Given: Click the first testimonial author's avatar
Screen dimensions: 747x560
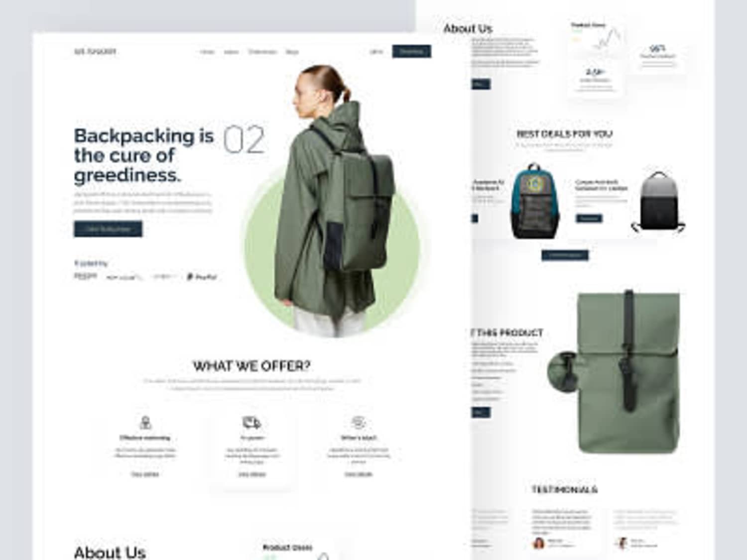Looking at the screenshot, I should click(x=538, y=543).
